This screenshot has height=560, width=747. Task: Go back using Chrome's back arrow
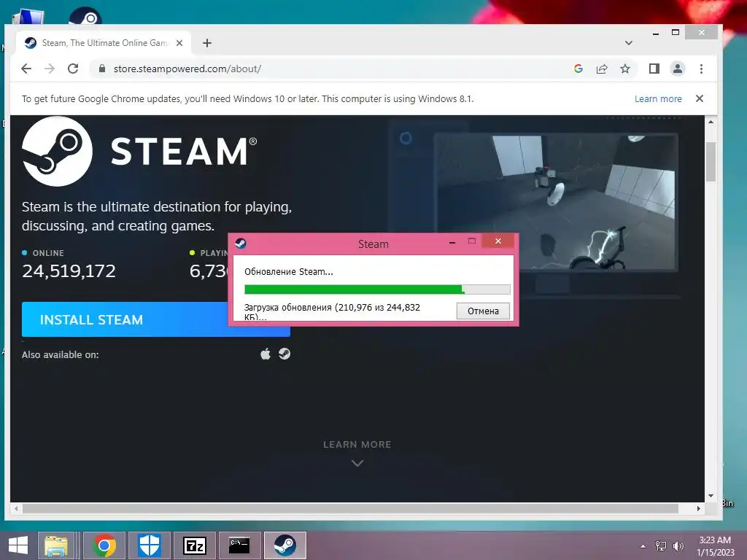pyautogui.click(x=26, y=69)
